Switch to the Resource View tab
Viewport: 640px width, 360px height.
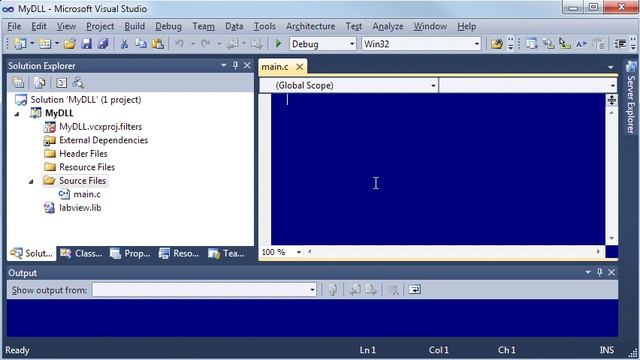(180, 253)
